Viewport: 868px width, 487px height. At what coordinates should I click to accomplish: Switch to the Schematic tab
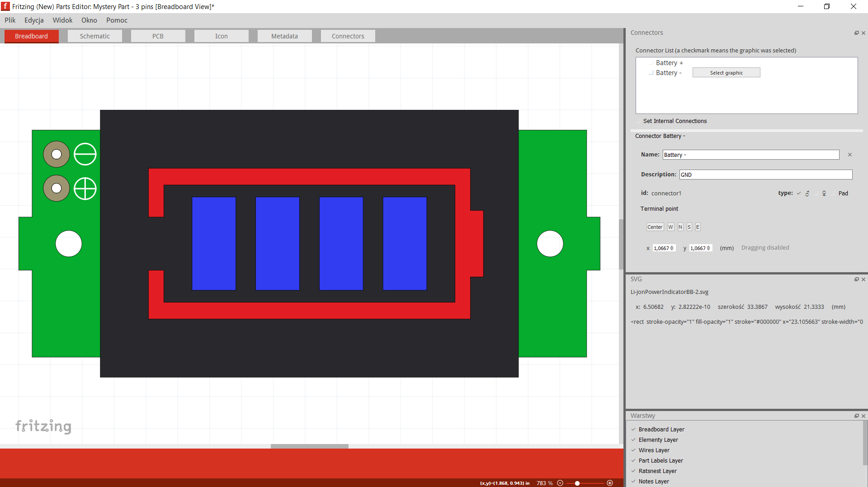click(x=94, y=36)
